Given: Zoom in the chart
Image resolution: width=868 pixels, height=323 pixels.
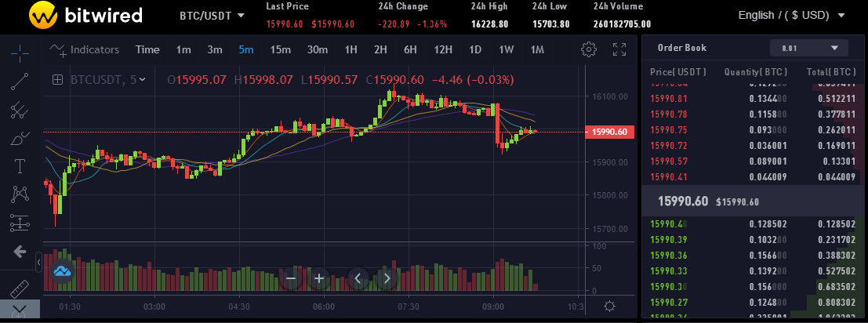Looking at the screenshot, I should coord(319,278).
